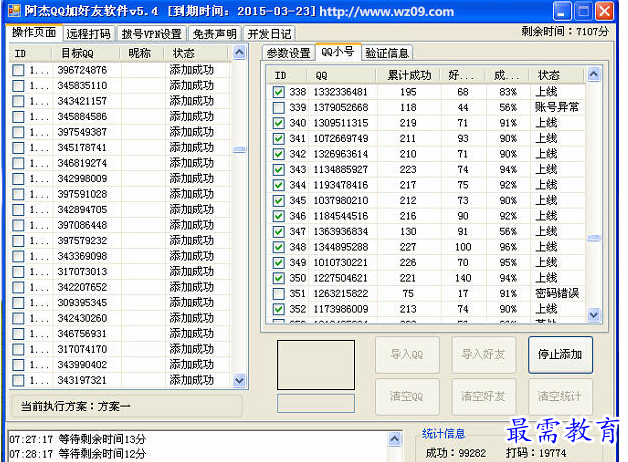Open the 验证信息 tab
The height and width of the screenshot is (462, 628).
click(387, 53)
